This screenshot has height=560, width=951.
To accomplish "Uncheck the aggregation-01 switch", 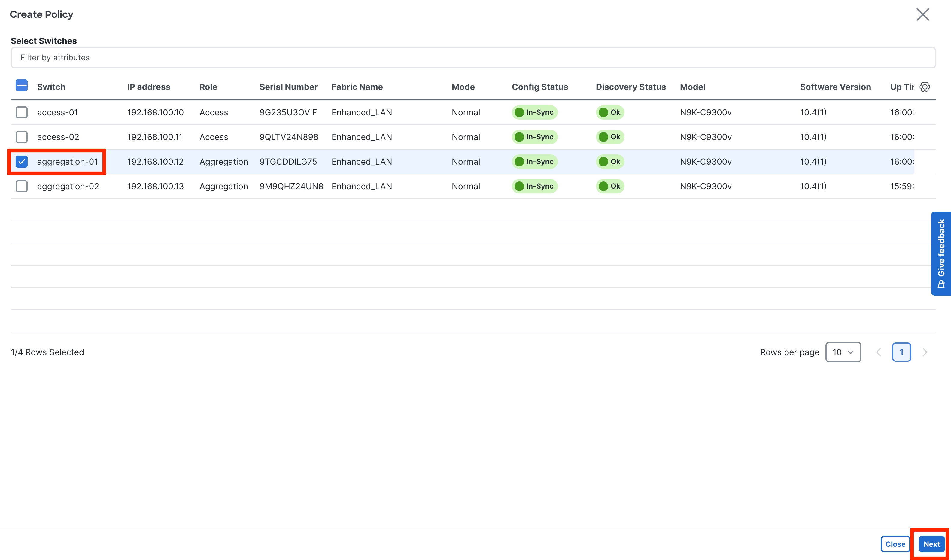I will pyautogui.click(x=22, y=162).
